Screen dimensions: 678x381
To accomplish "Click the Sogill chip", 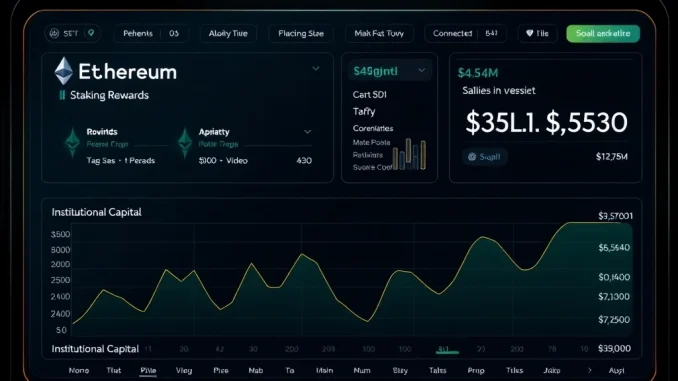I will (x=484, y=157).
